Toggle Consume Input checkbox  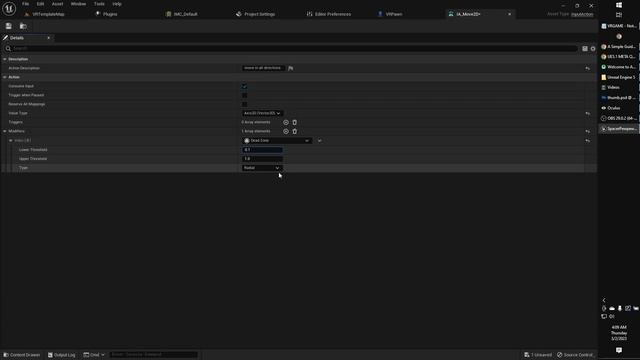coord(244,86)
